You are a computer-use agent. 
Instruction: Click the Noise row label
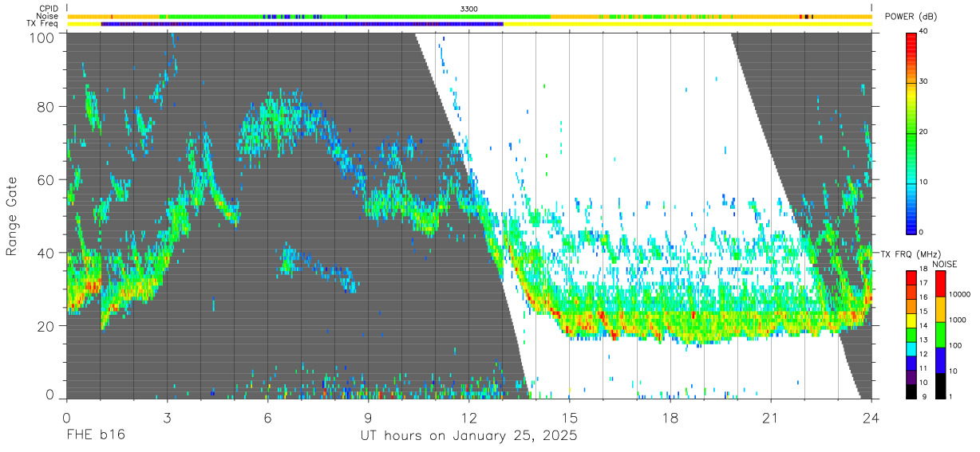tap(49, 16)
